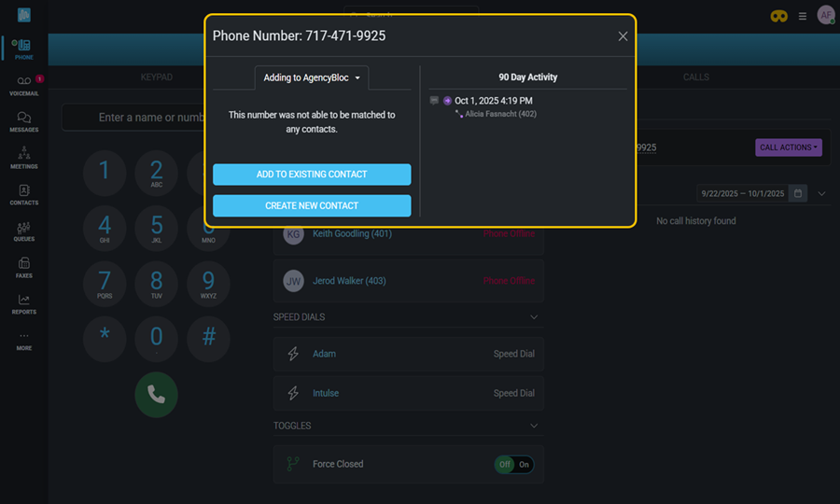This screenshot has height=504, width=840.
Task: Close the Phone Number dialog
Action: 623,36
